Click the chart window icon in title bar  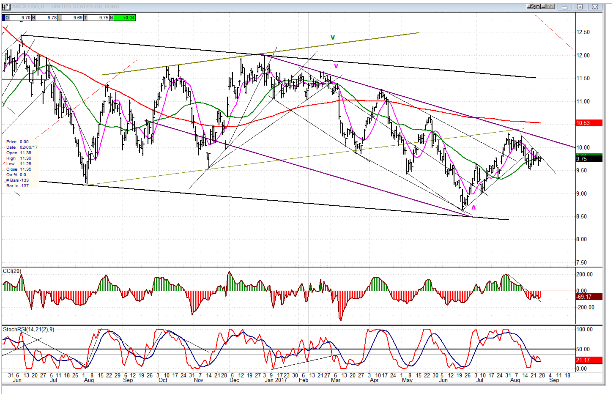6,7
